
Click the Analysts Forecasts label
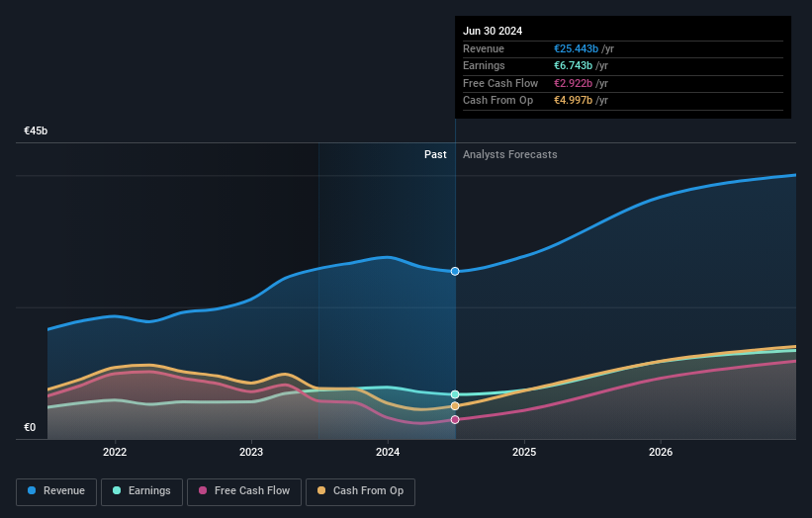pyautogui.click(x=510, y=154)
